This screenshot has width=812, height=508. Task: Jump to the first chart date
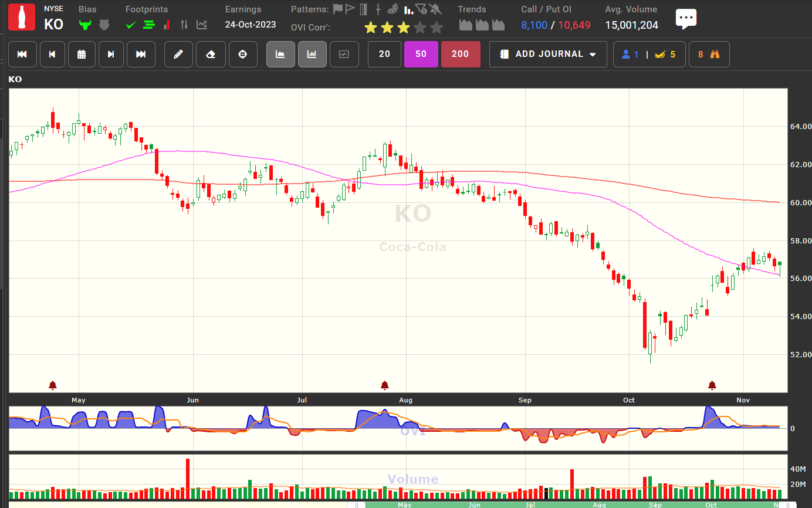[x=22, y=55]
